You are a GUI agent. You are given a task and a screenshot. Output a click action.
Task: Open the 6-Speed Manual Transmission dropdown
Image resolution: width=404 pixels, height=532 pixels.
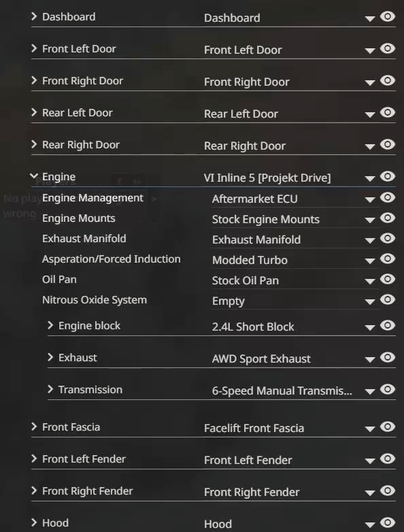[370, 392]
